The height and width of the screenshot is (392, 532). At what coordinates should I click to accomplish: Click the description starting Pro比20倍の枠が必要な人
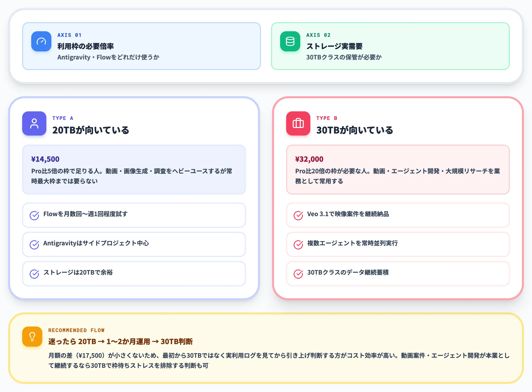(397, 176)
